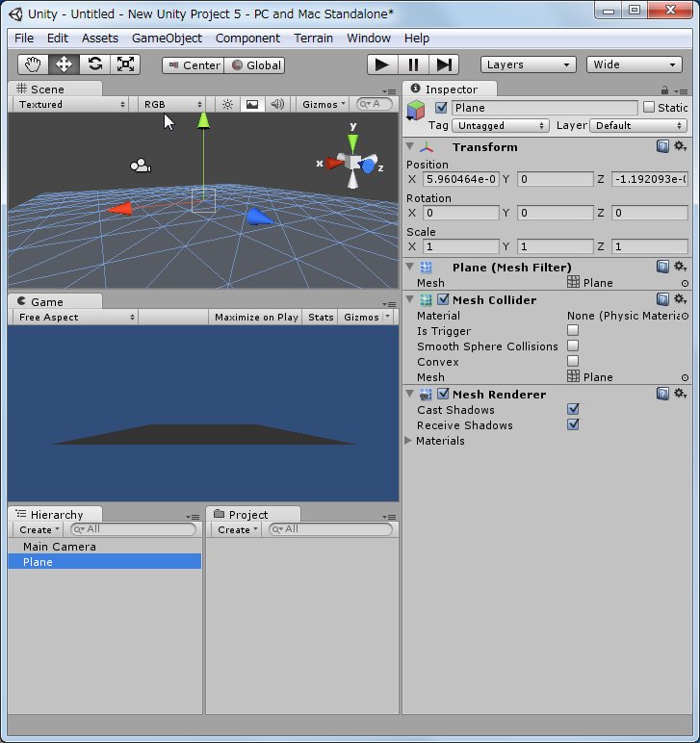This screenshot has width=700, height=743.
Task: Open the Free Aspect dropdown
Action: (72, 317)
